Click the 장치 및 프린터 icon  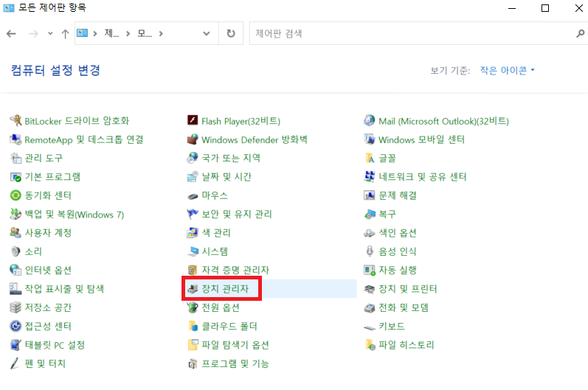point(370,289)
